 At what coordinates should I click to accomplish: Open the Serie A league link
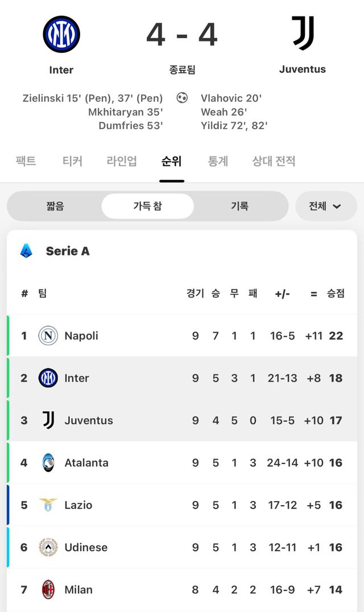point(68,251)
